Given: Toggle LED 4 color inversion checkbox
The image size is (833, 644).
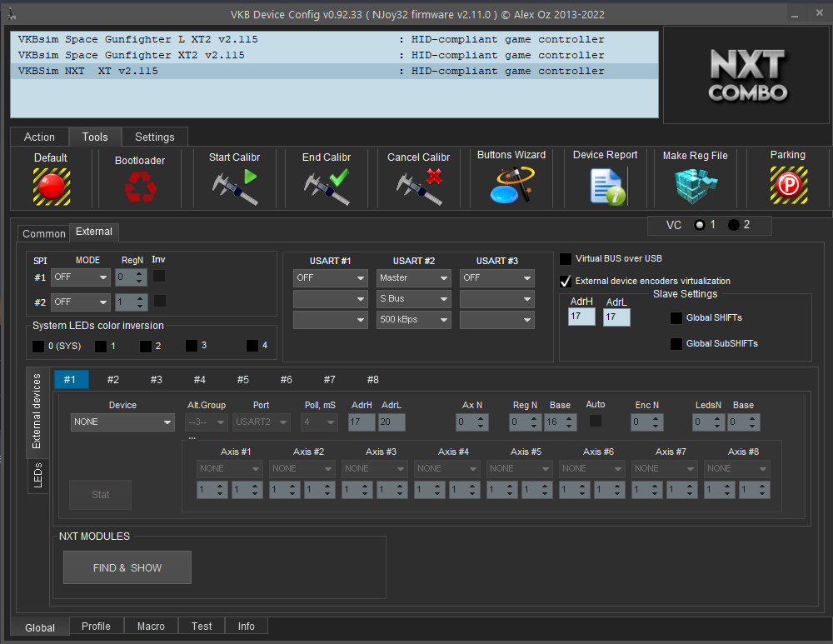Looking at the screenshot, I should click(x=252, y=346).
